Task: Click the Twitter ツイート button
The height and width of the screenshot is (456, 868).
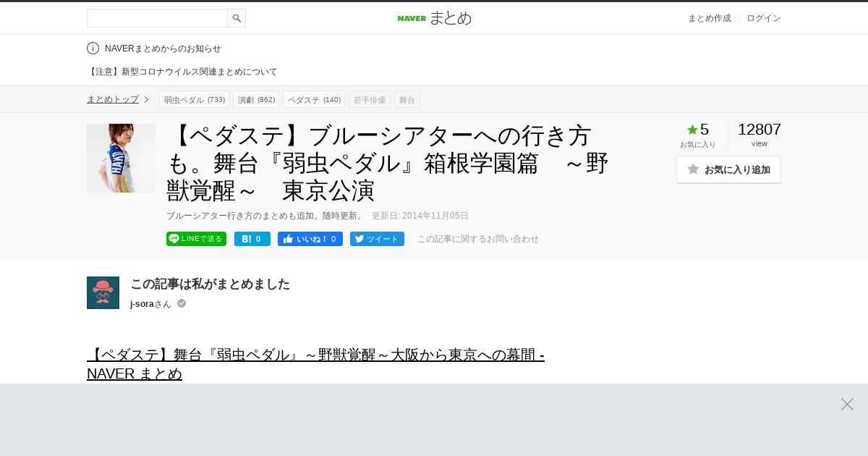Action: tap(377, 239)
